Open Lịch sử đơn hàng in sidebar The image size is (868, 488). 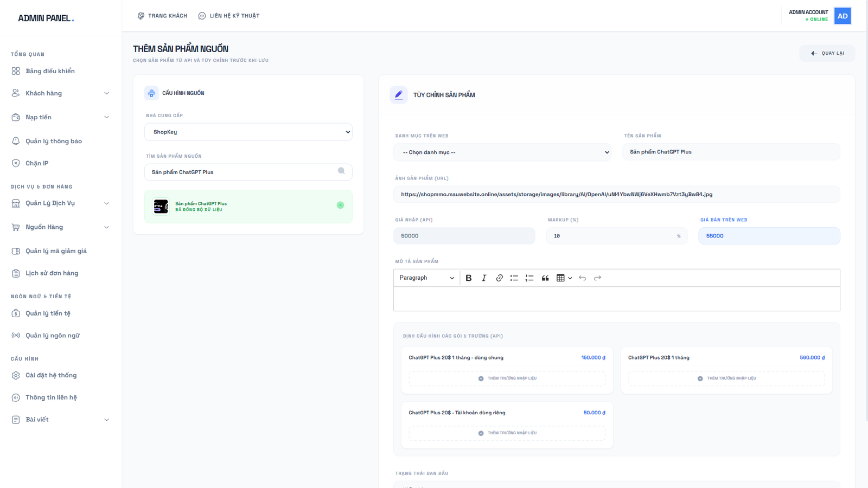click(52, 273)
